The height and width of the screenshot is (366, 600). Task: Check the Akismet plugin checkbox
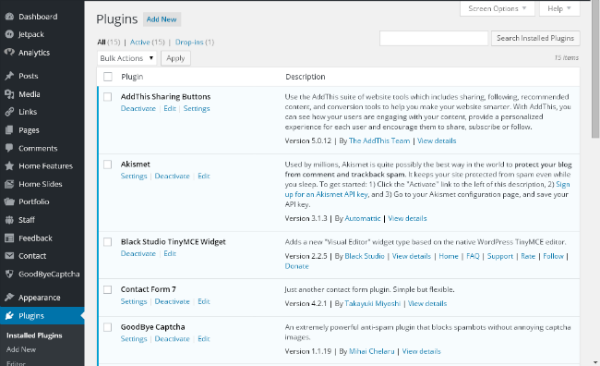(x=108, y=165)
